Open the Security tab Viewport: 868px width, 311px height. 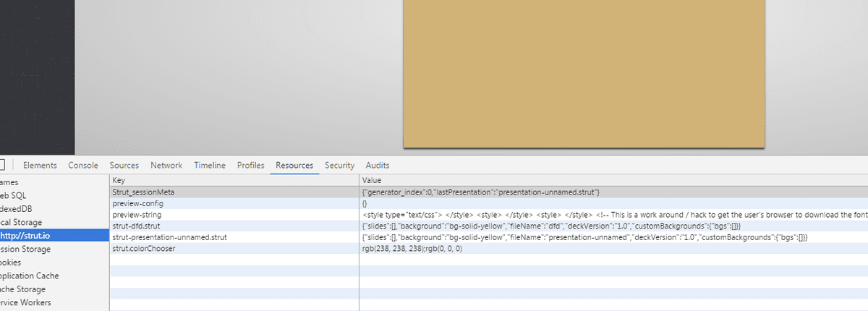[339, 166]
